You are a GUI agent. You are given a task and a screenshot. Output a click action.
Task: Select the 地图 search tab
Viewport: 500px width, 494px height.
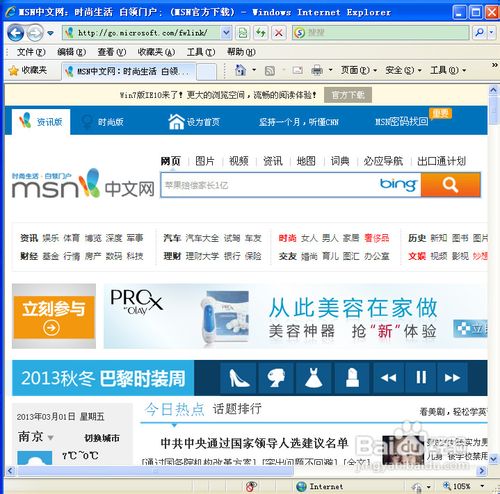click(x=306, y=161)
